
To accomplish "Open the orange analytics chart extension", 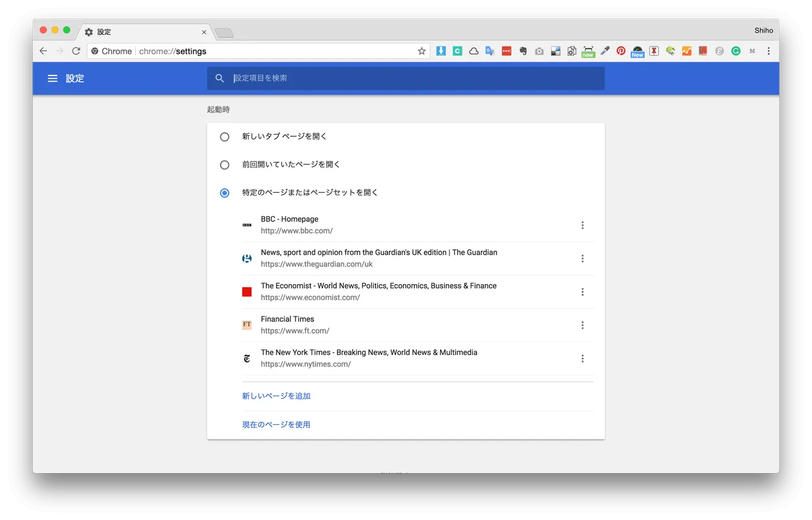I will click(x=687, y=51).
